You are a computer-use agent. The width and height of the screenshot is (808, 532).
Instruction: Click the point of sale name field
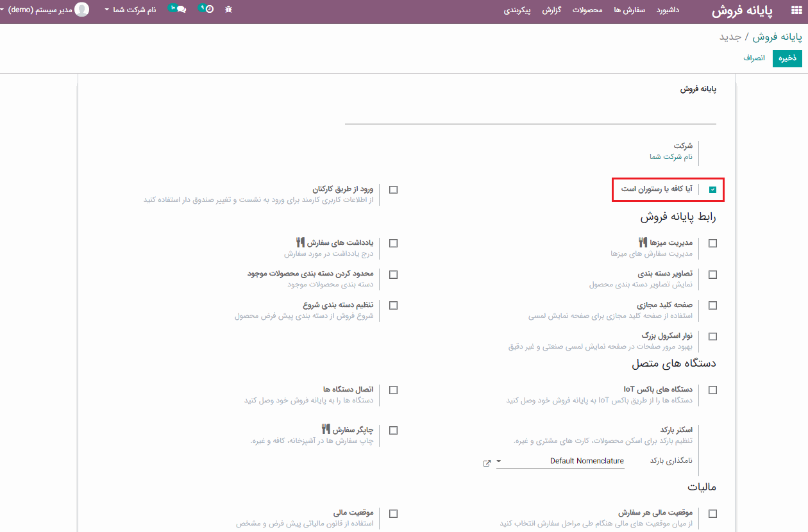530,114
